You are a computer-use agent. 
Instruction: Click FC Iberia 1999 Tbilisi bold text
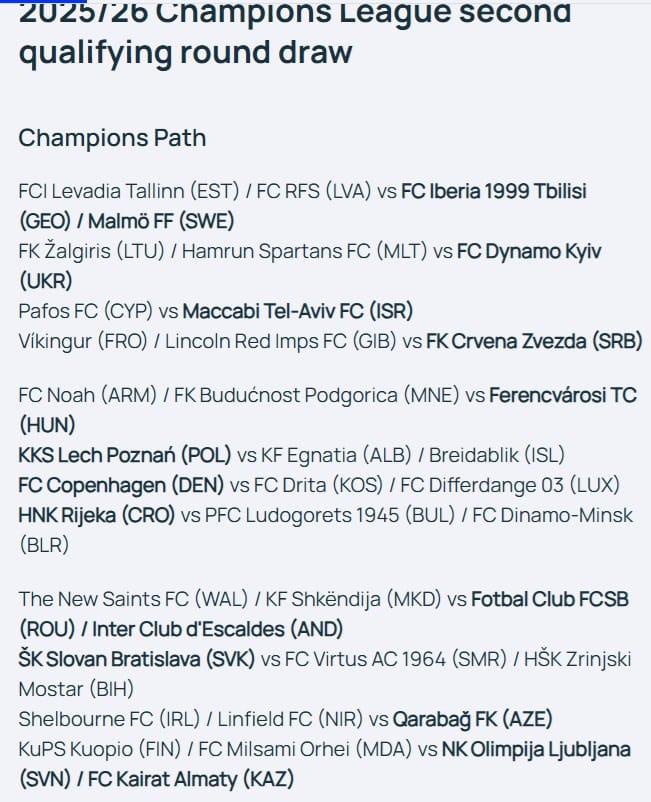493,191
